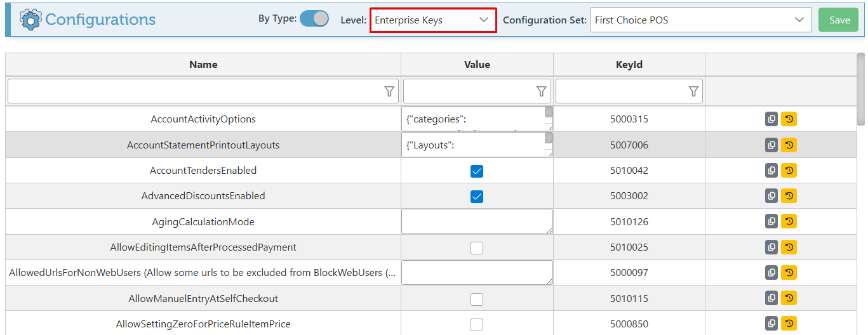Enable the AllowSettingZeroForPriceRuleItemPrice checkbox
This screenshot has width=868, height=335.
tap(477, 324)
